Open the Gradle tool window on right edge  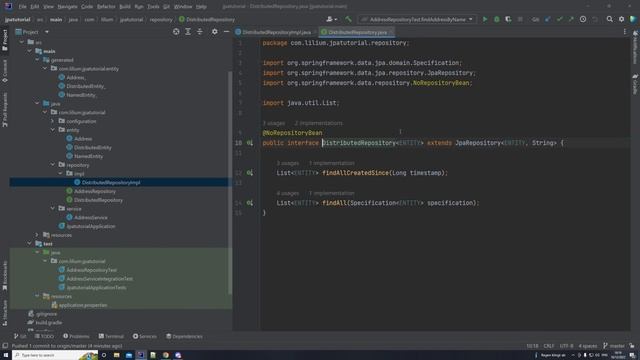click(x=635, y=84)
